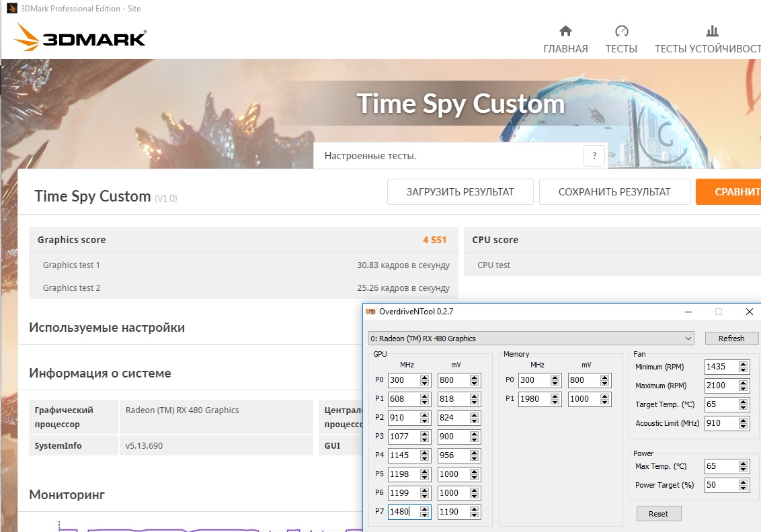Click Reset in OverdriveNTool
The height and width of the screenshot is (532, 761).
(659, 514)
